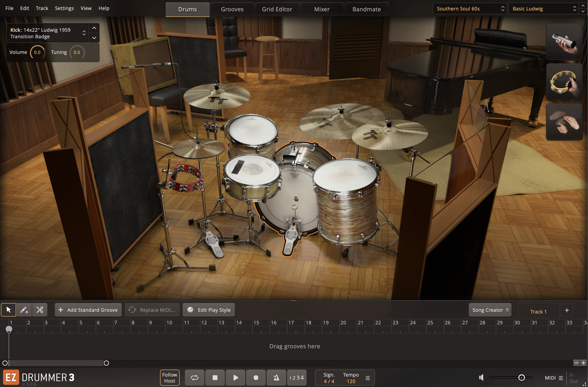Image resolution: width=588 pixels, height=387 pixels.
Task: Open the shaker percussion thumbnail
Action: pyautogui.click(x=564, y=42)
